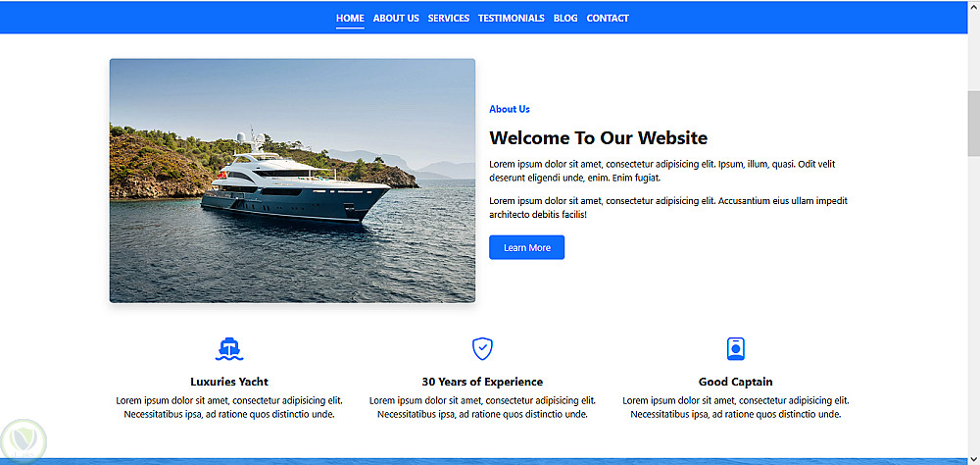Click the vertical scrollbar thumb
The height and width of the screenshot is (465, 980).
(x=973, y=124)
